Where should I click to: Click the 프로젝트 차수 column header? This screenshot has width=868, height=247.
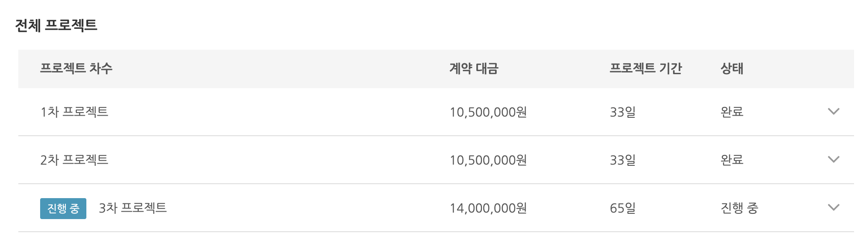coord(76,69)
